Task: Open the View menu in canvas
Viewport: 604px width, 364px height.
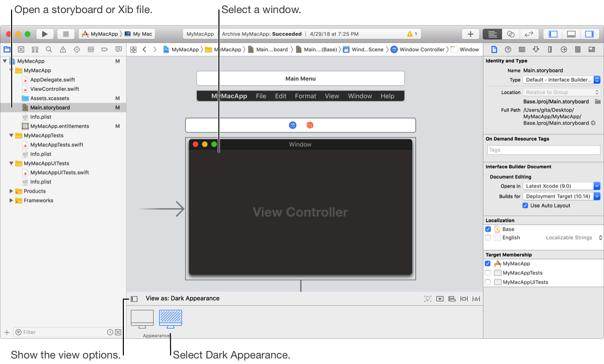Action: click(332, 96)
